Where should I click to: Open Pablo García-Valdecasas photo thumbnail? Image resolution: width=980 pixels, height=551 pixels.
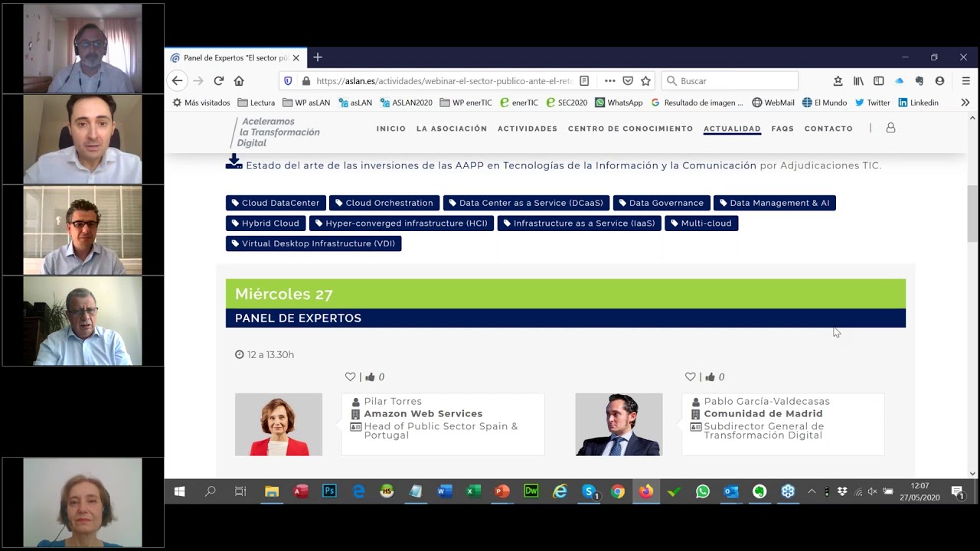click(x=619, y=425)
